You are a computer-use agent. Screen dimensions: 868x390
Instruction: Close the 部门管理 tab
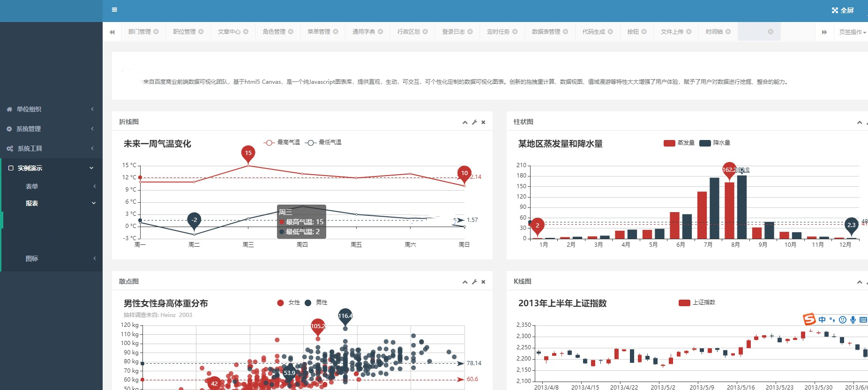pos(156,32)
